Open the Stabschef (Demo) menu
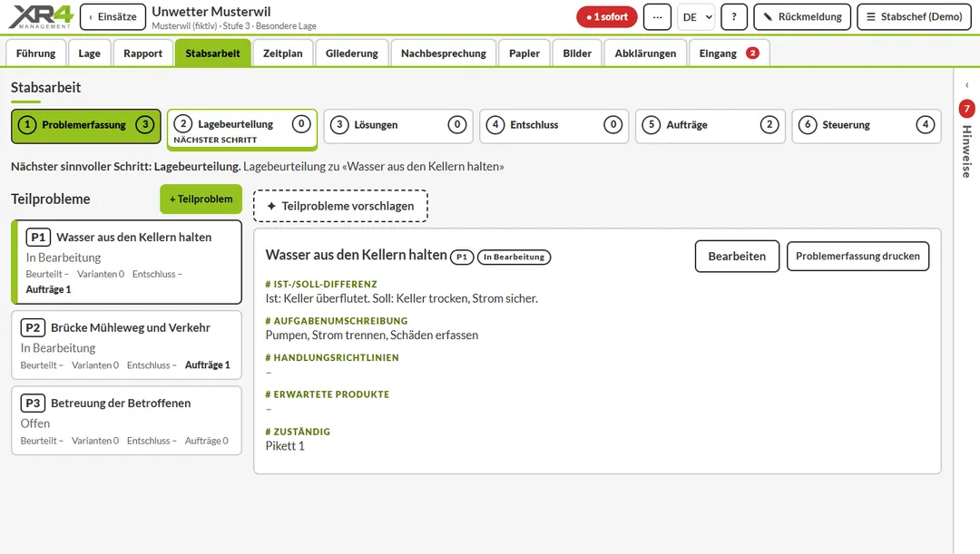980x554 pixels. (x=914, y=17)
